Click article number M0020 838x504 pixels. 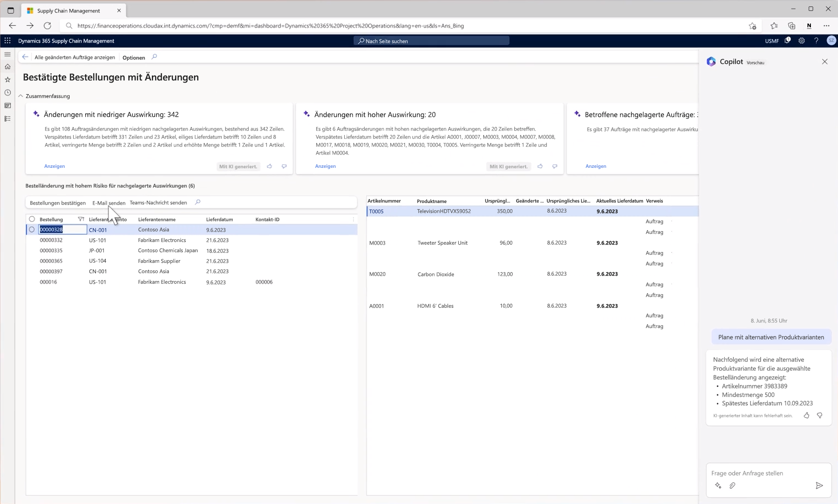point(377,274)
